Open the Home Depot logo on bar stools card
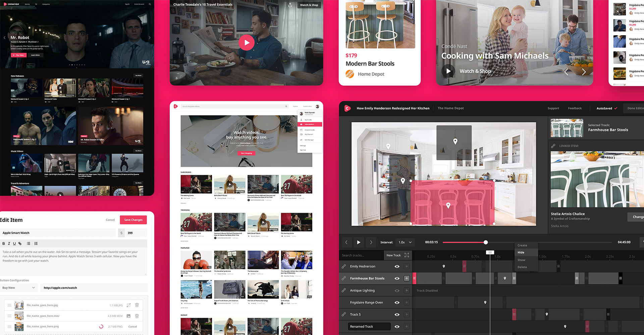The height and width of the screenshot is (335, 644). [350, 74]
